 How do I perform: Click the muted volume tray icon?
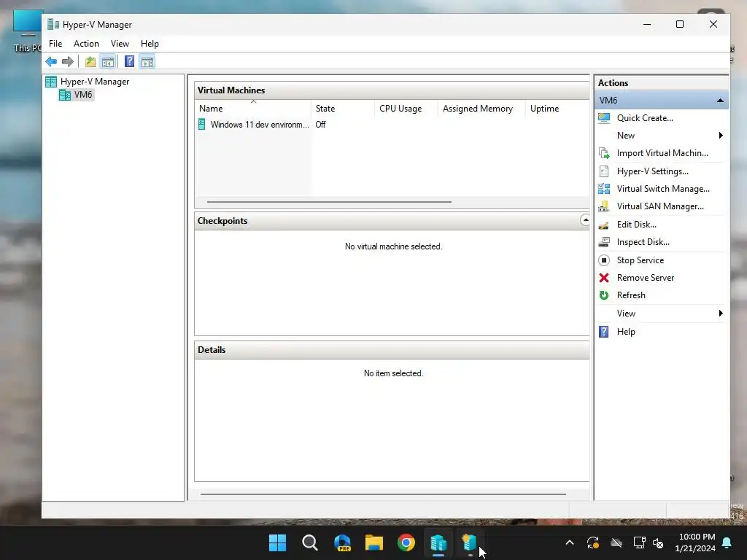tap(659, 542)
